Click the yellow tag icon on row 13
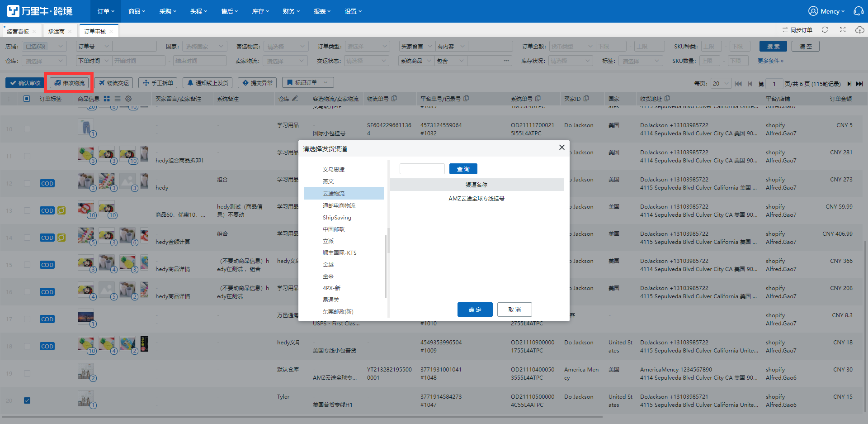 (61, 210)
